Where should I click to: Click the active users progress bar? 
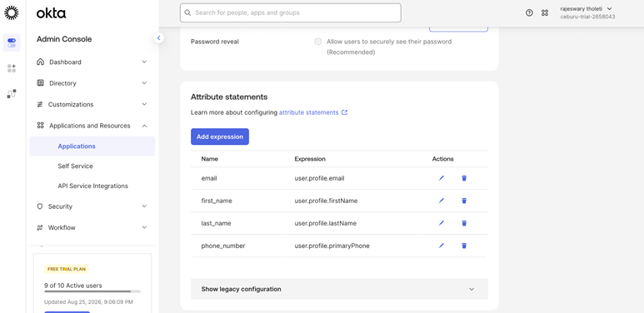(x=92, y=291)
